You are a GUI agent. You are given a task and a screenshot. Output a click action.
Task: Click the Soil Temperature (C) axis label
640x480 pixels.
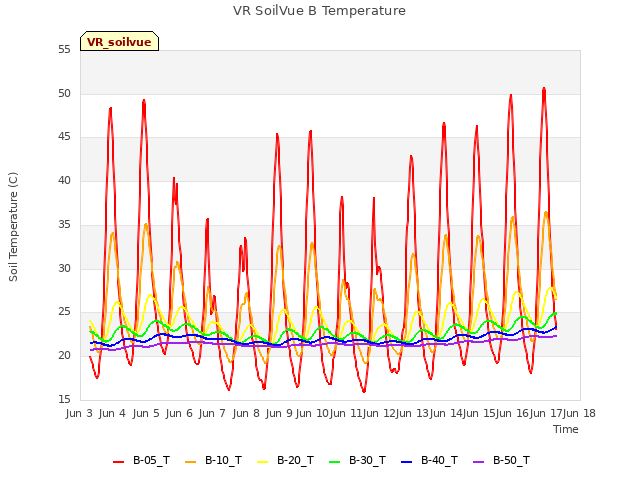tap(13, 227)
